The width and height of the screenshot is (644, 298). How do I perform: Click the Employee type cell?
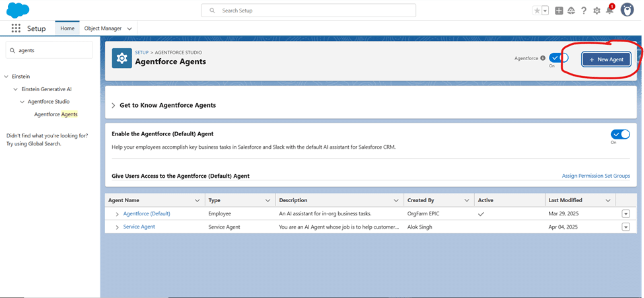click(220, 213)
